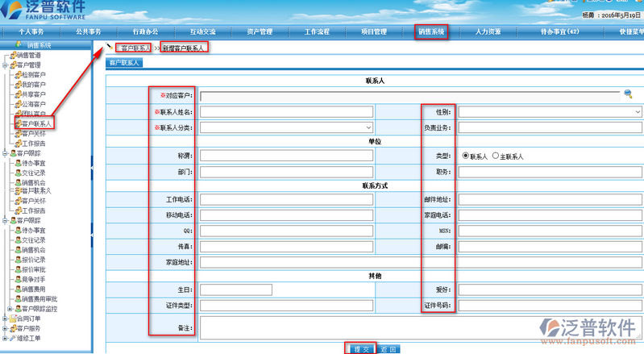This screenshot has width=644, height=354.
Task: Click the 联系人姓名 input field
Action: 286,112
